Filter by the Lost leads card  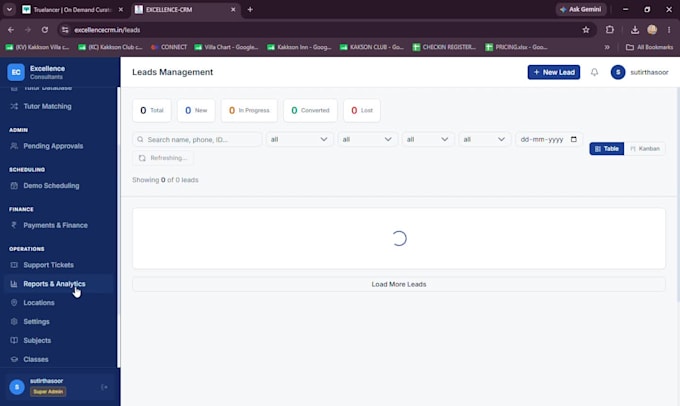point(362,110)
